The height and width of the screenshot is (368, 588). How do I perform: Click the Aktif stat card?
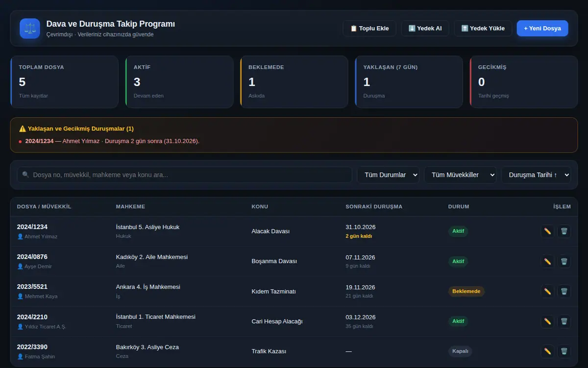pyautogui.click(x=179, y=82)
